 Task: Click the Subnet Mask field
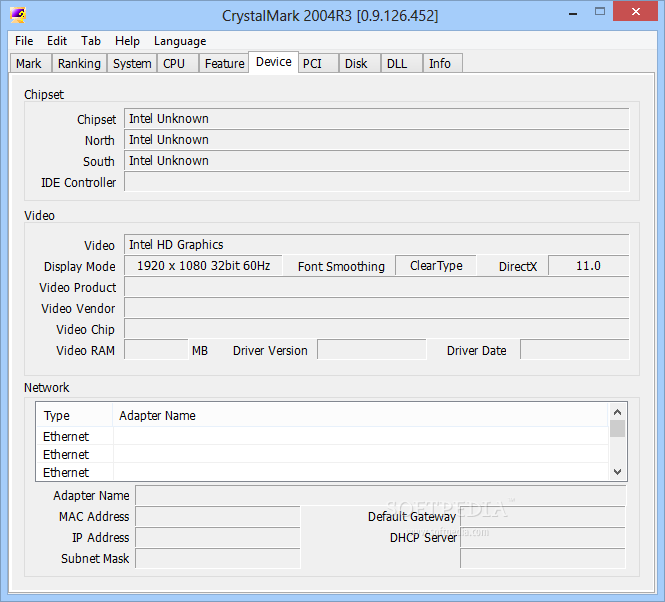(x=218, y=558)
